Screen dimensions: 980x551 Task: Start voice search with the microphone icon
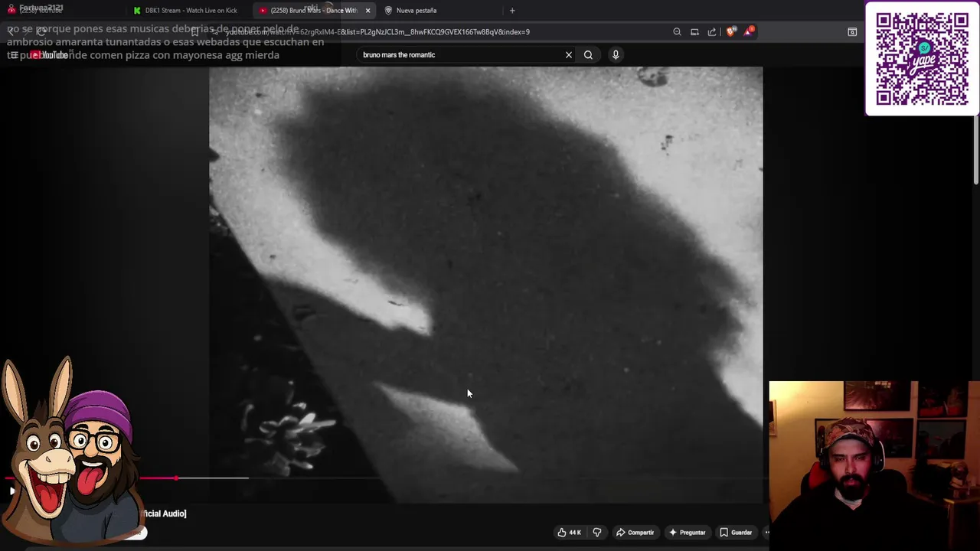616,55
